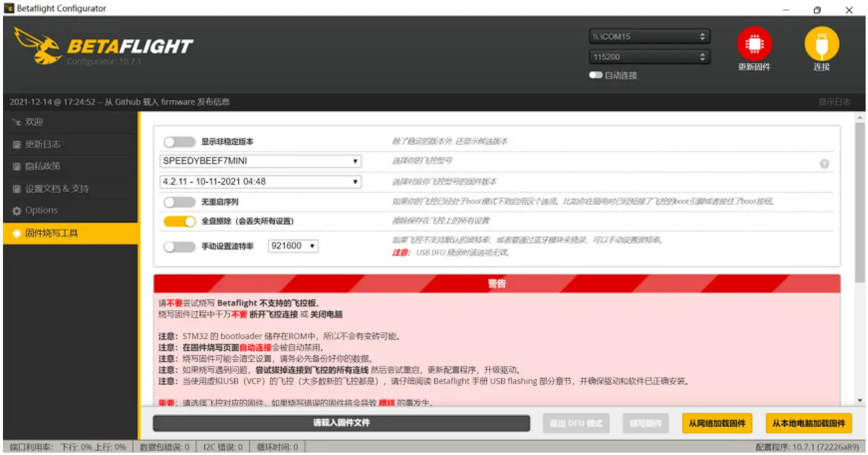Click the 'Configurator: 10.7.1' header text
868x455 pixels.
pos(104,62)
